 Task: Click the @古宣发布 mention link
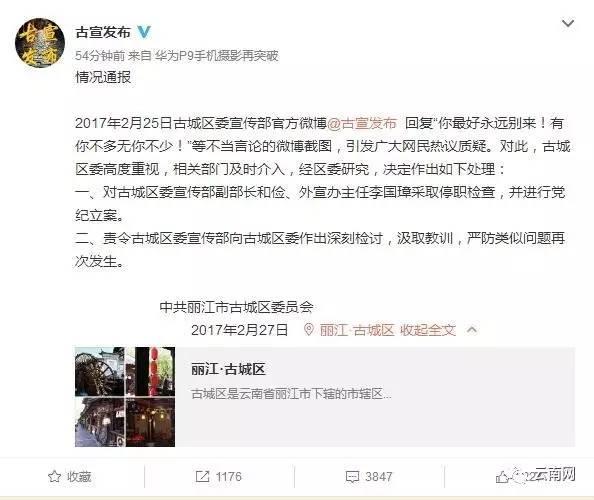tap(362, 123)
